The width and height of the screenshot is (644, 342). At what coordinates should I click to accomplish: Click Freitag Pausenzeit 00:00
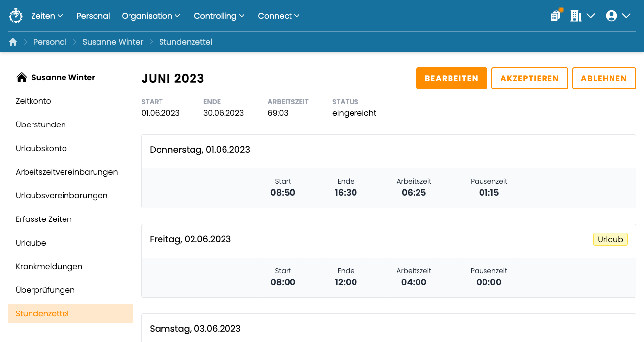click(x=489, y=282)
